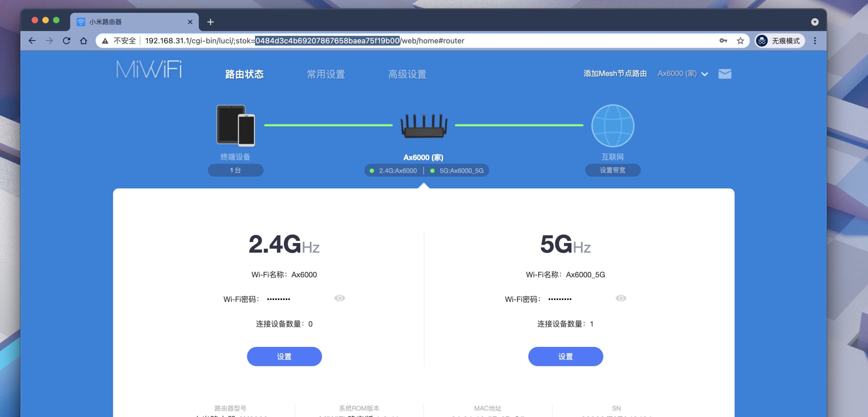Open the tab search dropdown arrow
Image resolution: width=868 pixels, height=417 pixels.
pyautogui.click(x=814, y=22)
